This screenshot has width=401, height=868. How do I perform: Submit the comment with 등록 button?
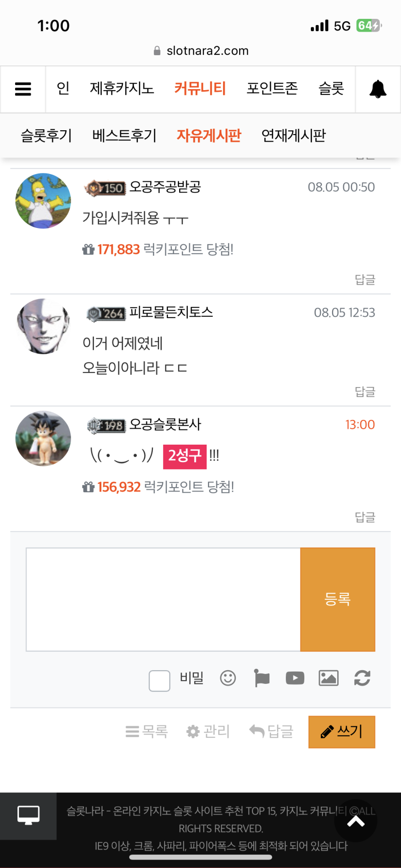point(338,599)
